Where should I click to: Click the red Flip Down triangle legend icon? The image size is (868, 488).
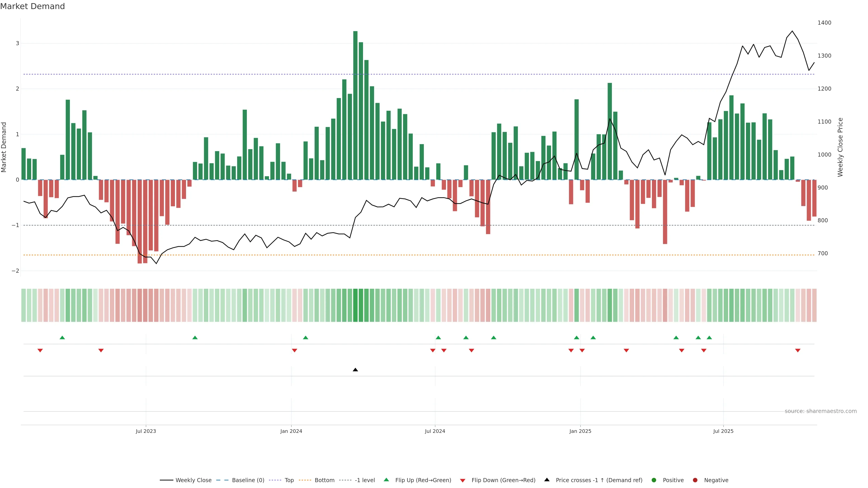click(x=462, y=480)
